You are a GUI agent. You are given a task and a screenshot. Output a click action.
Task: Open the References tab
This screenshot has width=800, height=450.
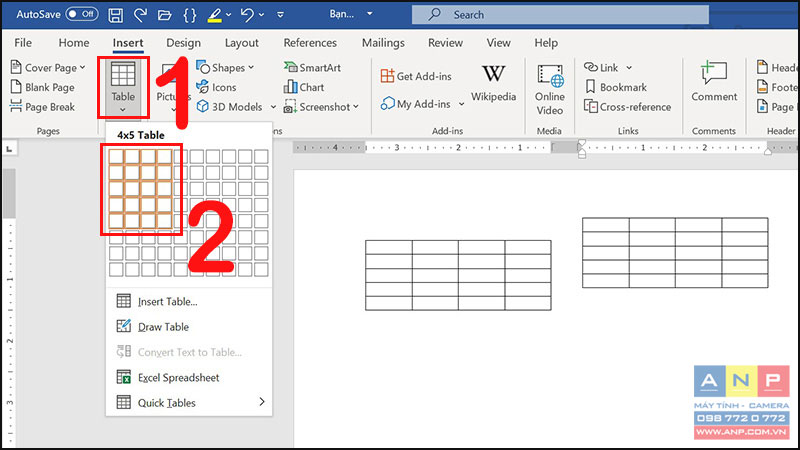(x=310, y=43)
